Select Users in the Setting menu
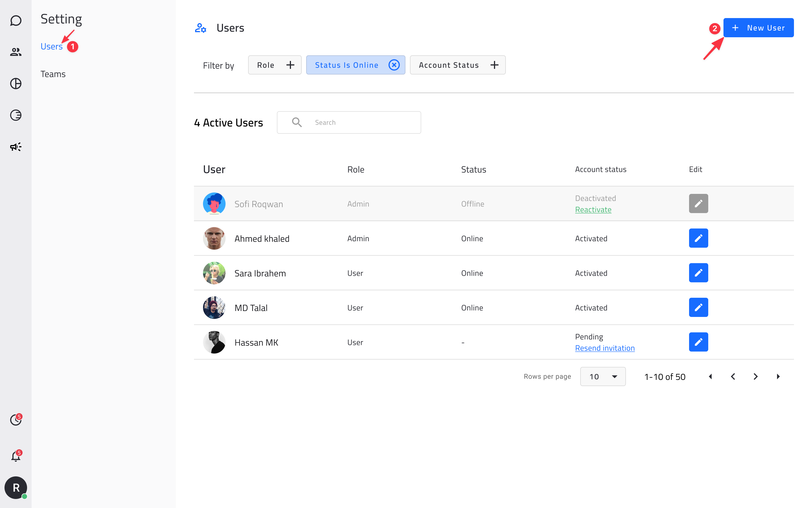 (x=51, y=46)
